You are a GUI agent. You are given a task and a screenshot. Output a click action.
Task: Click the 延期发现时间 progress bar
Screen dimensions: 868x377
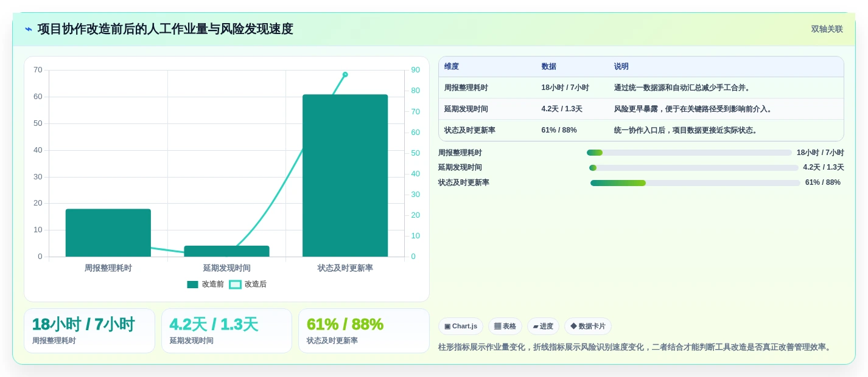tap(694, 168)
